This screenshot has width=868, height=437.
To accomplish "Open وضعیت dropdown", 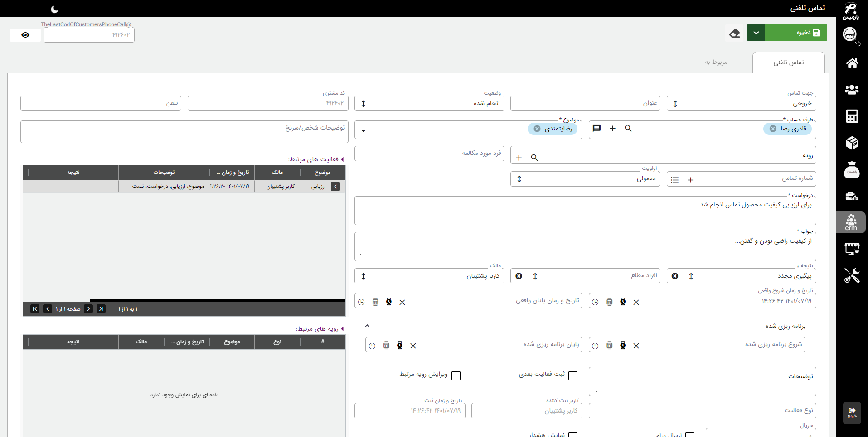I will click(x=363, y=104).
